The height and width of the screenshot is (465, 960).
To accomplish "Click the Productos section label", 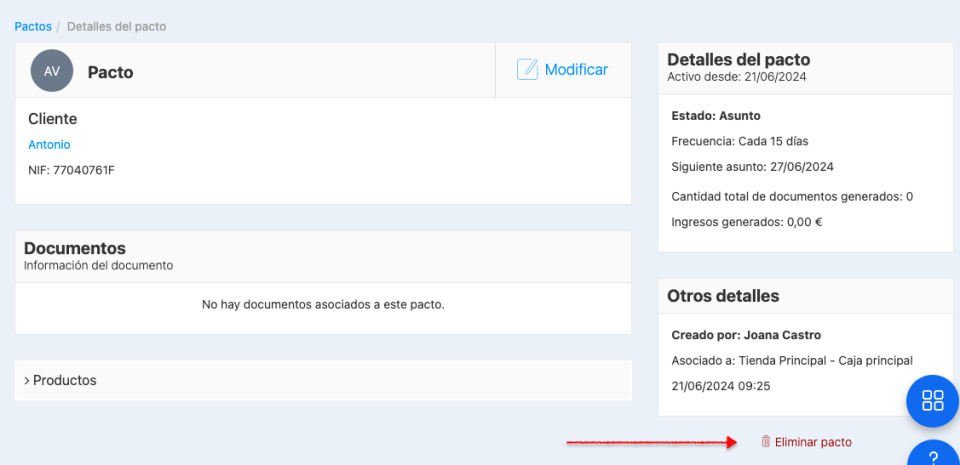I will pos(65,381).
